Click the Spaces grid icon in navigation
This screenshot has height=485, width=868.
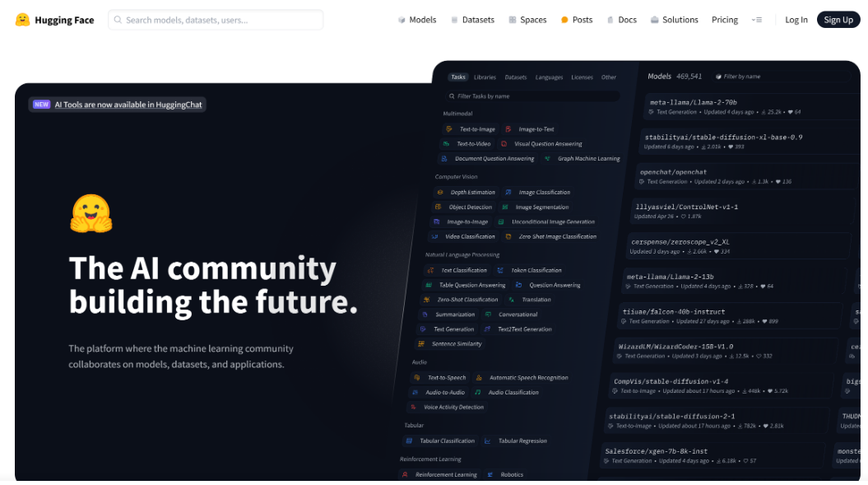coord(513,20)
